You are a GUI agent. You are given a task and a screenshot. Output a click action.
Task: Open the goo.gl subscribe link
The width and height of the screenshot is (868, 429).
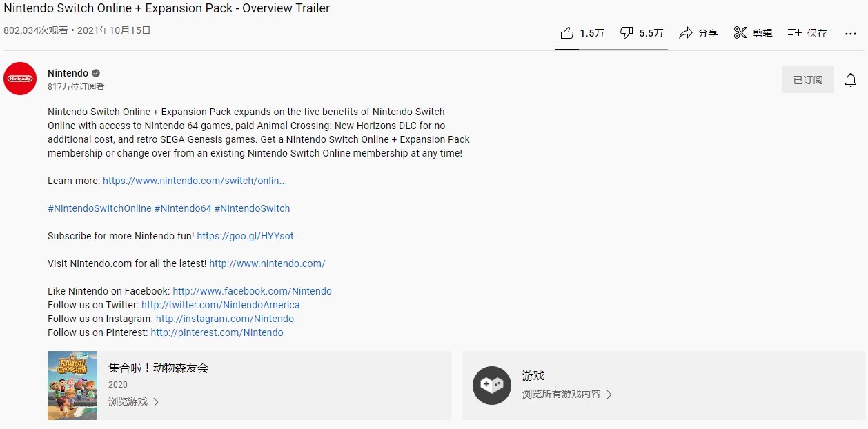(245, 236)
